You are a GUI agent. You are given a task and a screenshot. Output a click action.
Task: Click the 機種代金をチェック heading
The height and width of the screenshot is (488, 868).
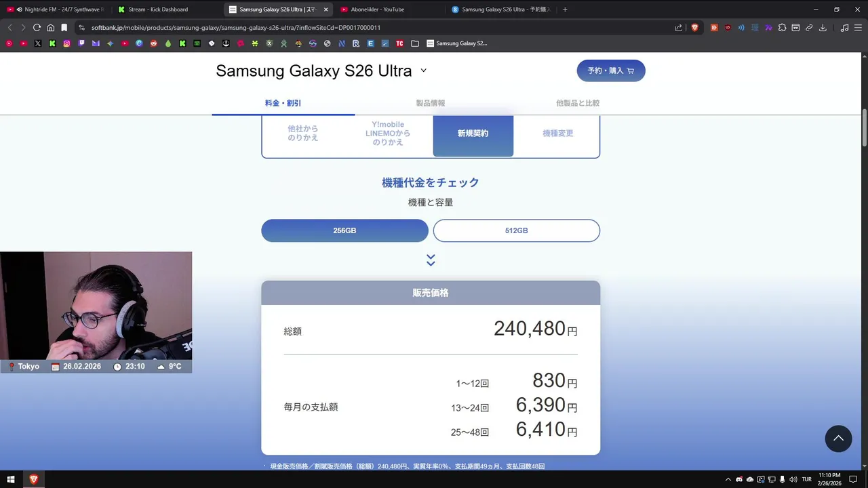coord(431,182)
